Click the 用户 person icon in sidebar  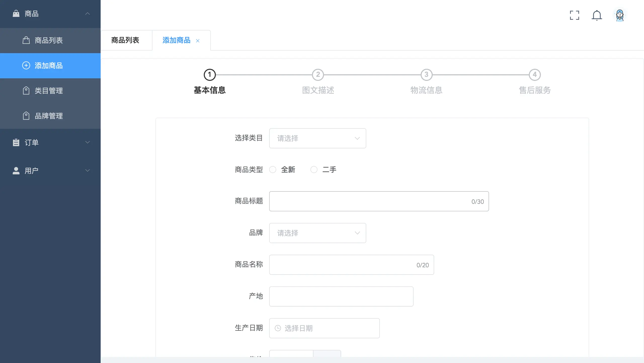click(16, 171)
